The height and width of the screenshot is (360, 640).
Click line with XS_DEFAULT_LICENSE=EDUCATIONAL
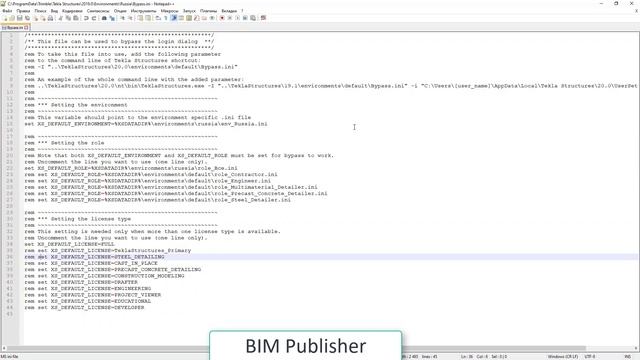(87, 301)
